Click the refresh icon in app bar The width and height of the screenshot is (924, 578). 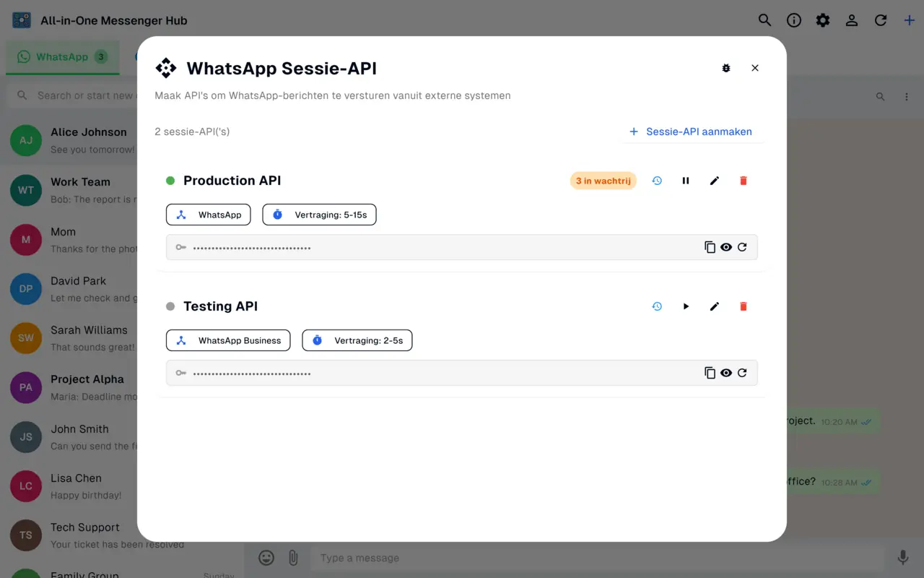[881, 20]
